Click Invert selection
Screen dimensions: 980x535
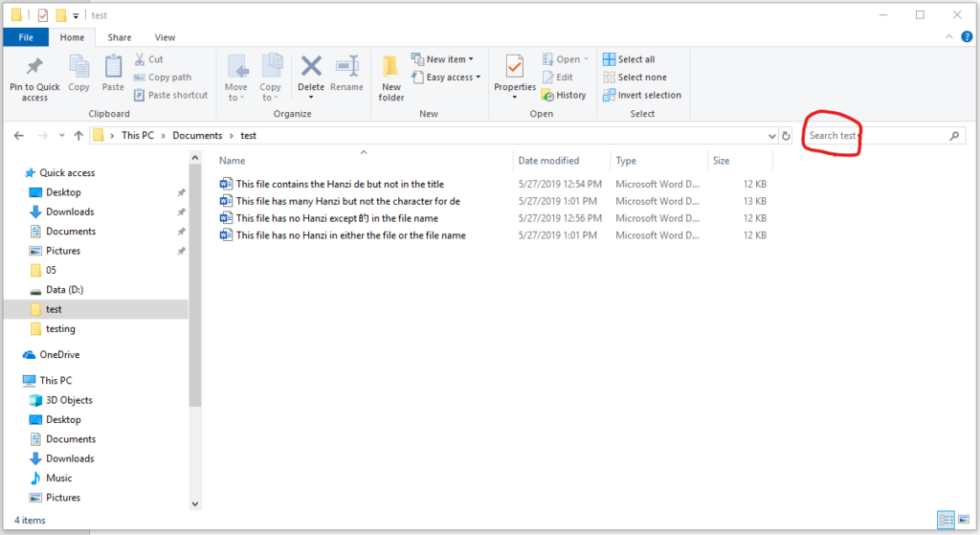click(642, 95)
